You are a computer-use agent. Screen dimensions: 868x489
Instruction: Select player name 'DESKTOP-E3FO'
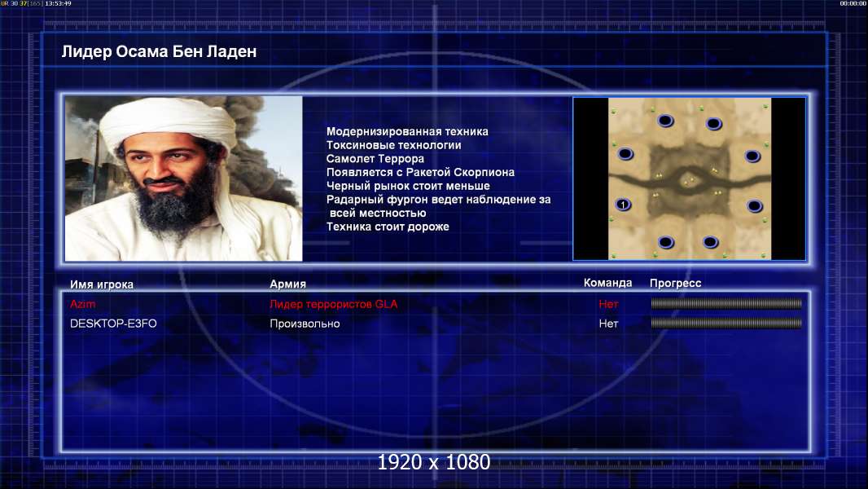click(x=113, y=324)
